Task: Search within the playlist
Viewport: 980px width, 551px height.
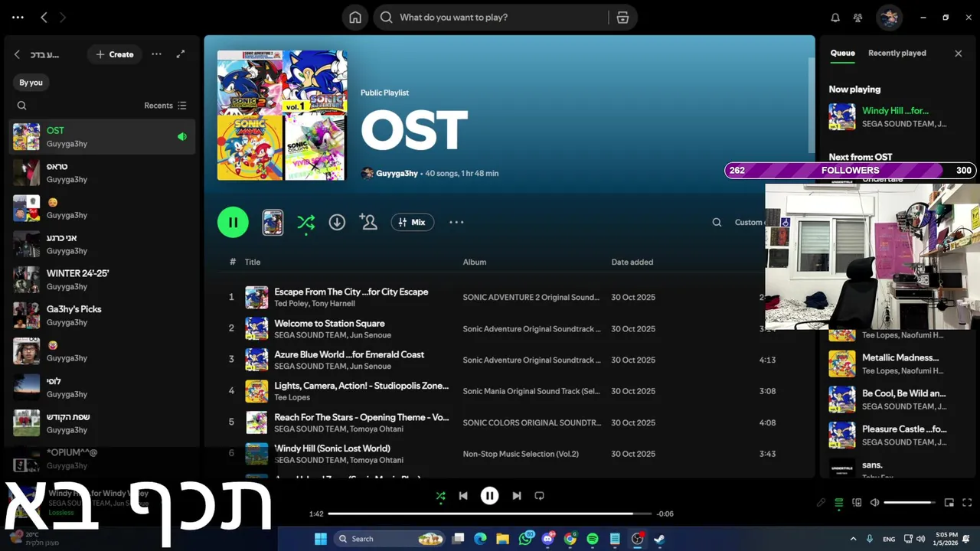Action: click(x=717, y=223)
